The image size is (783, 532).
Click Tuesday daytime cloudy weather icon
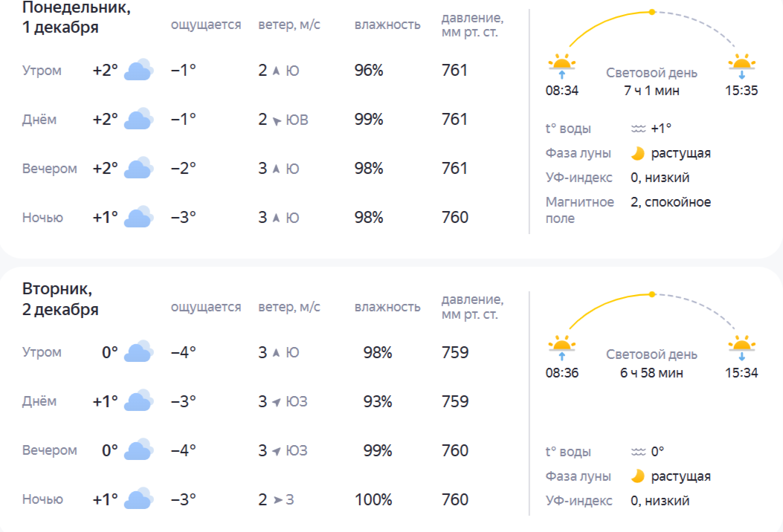138,401
